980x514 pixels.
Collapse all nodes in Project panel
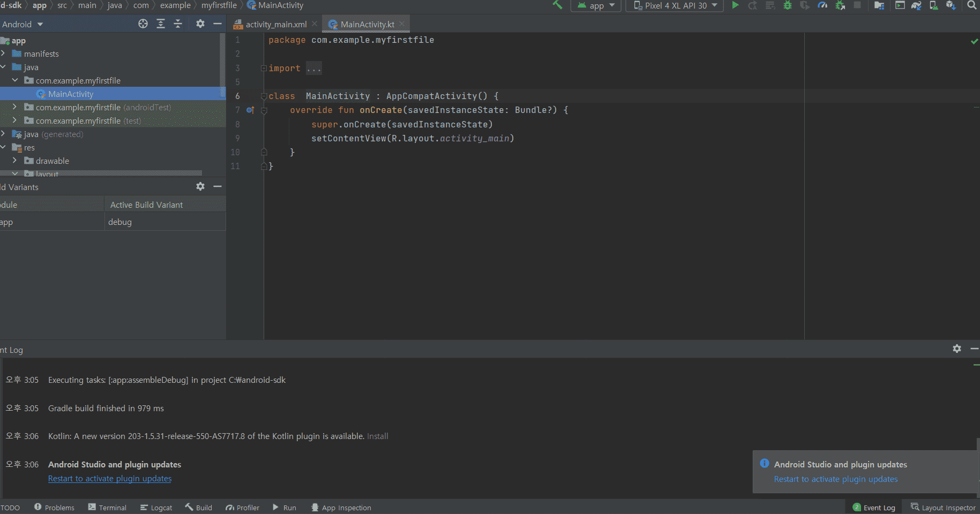[178, 24]
